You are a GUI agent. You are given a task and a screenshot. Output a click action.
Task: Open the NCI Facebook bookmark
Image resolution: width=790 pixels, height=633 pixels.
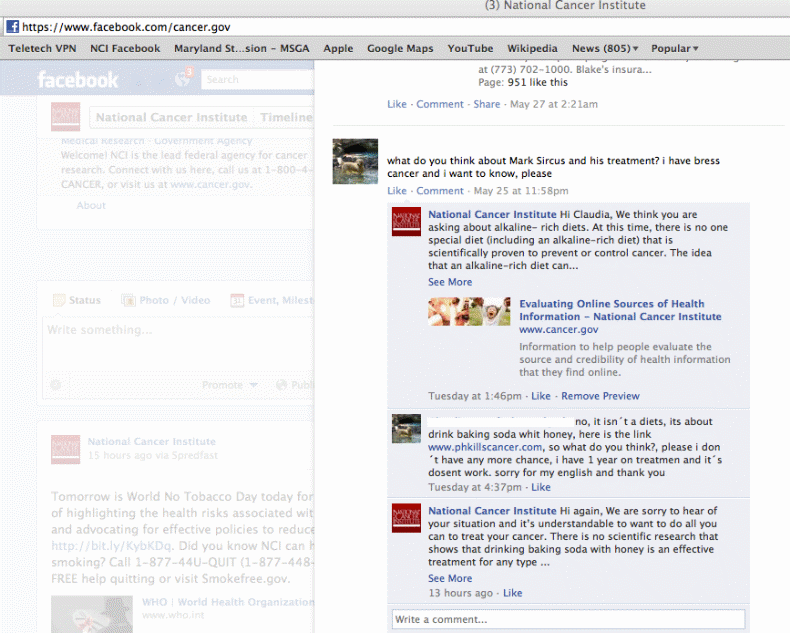[125, 48]
